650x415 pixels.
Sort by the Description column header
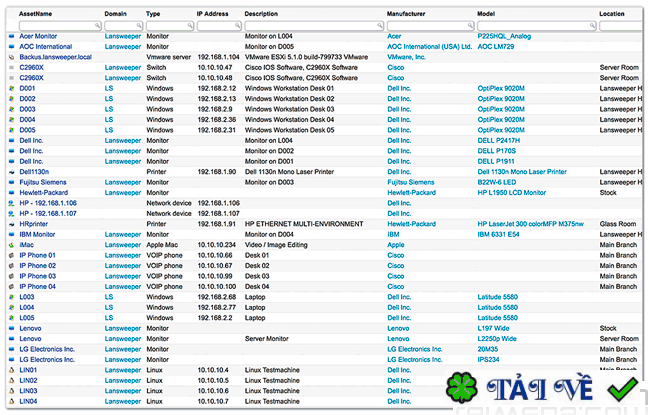tap(261, 14)
